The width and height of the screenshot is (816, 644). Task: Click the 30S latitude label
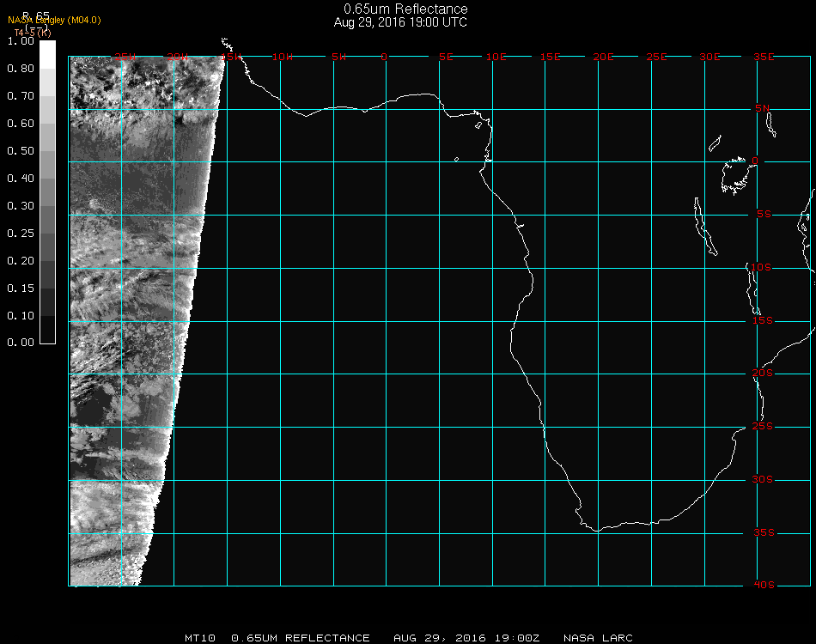[763, 479]
